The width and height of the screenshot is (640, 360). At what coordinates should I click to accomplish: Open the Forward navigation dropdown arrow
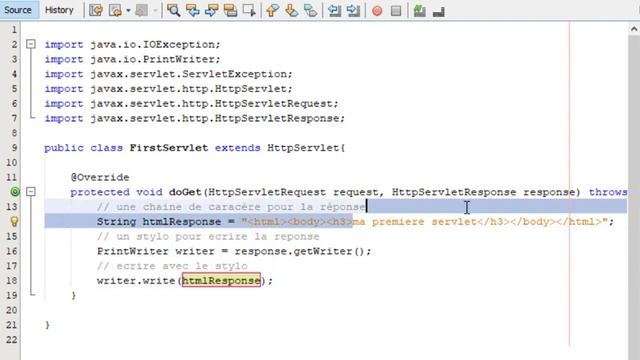pyautogui.click(x=155, y=11)
